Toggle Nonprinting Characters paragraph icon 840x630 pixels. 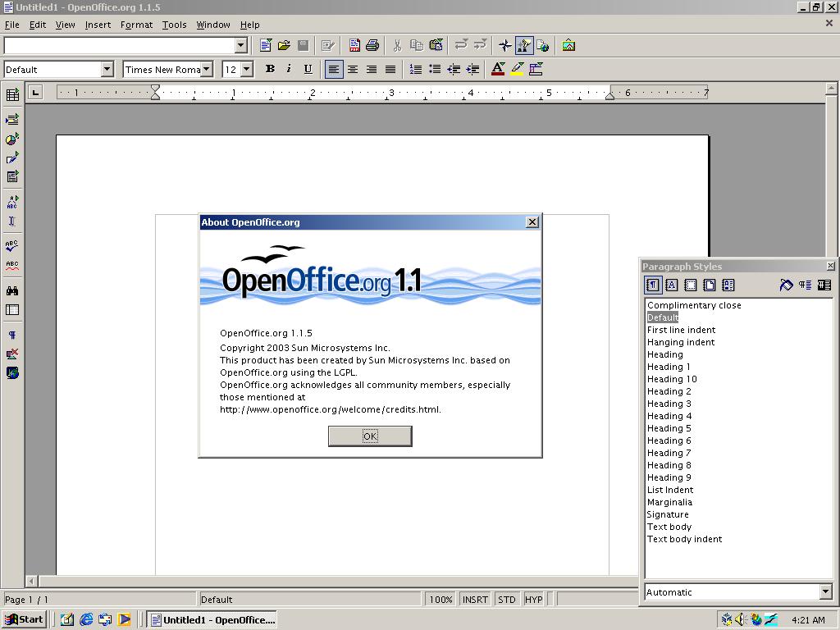(x=12, y=336)
